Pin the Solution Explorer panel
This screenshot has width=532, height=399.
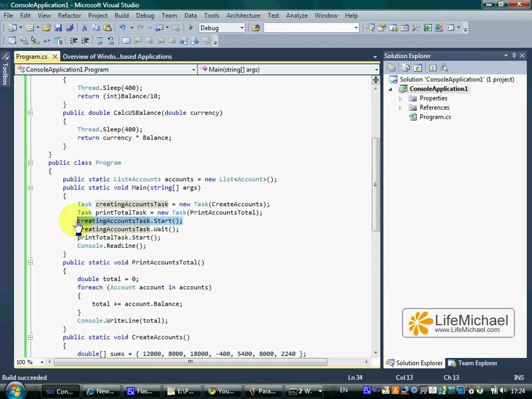point(514,55)
